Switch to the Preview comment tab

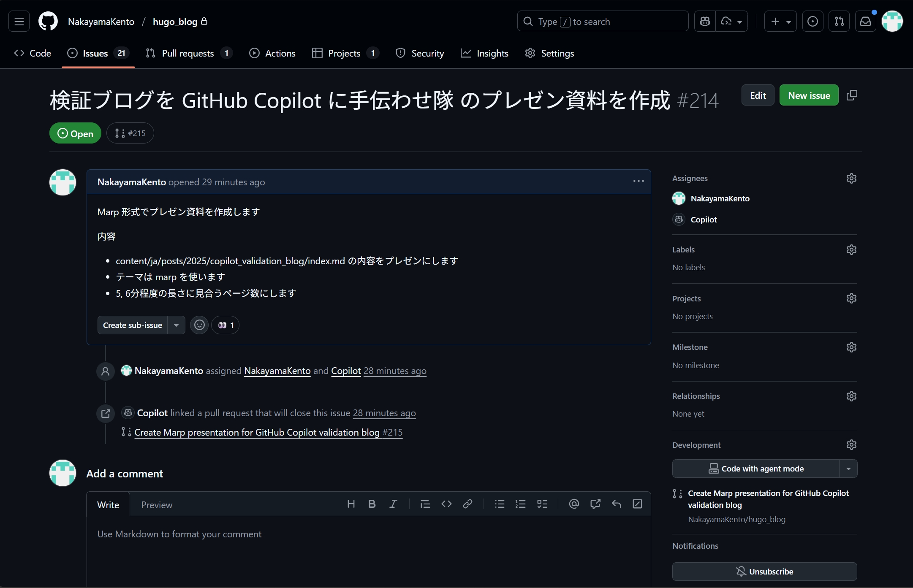[157, 505]
